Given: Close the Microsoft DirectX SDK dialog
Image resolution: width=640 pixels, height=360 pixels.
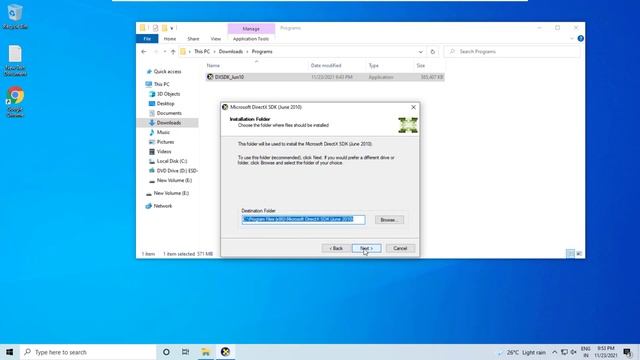Looking at the screenshot, I should point(413,107).
